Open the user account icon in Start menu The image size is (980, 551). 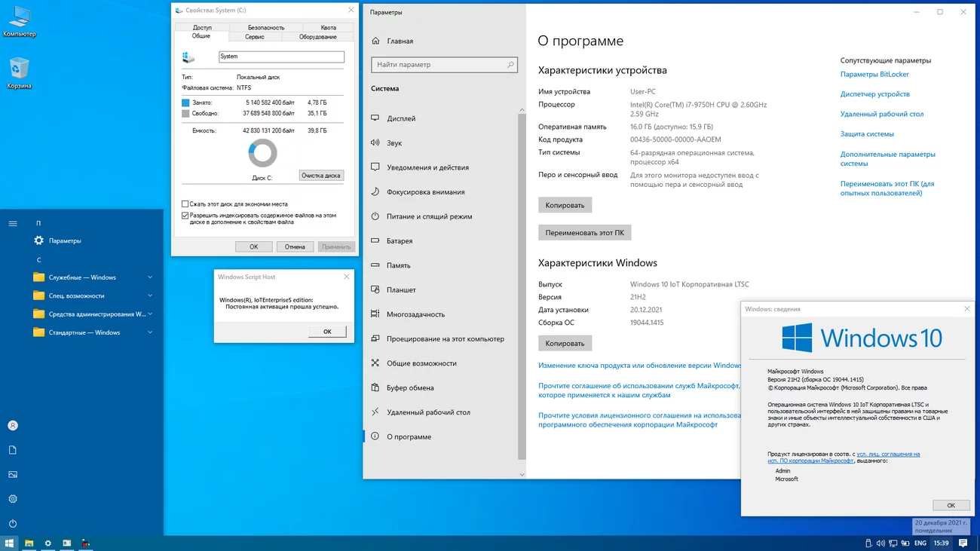point(13,425)
